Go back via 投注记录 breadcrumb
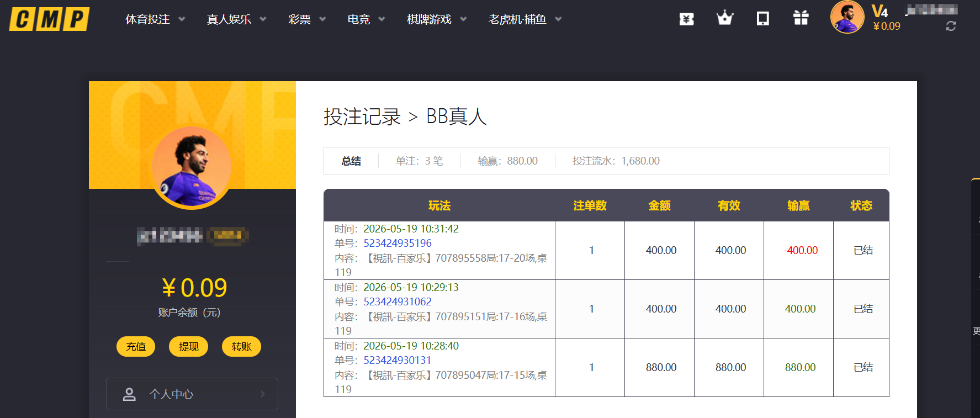 tap(362, 117)
